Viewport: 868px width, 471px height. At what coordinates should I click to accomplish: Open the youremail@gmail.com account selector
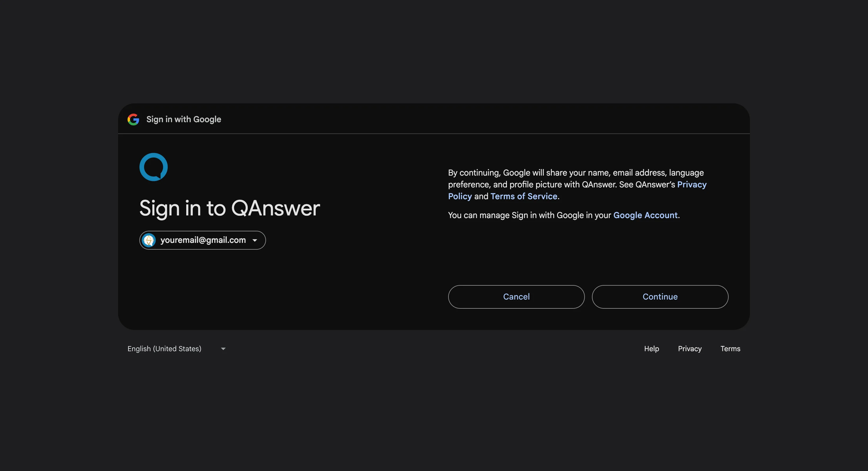[x=203, y=240]
